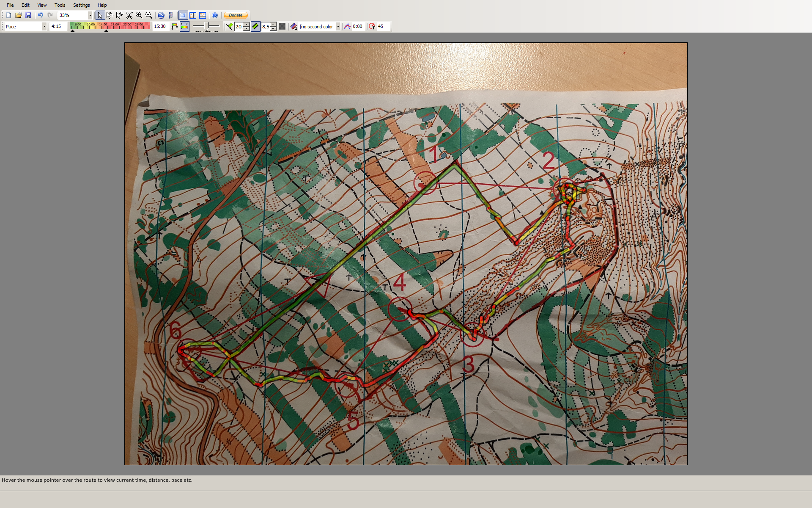Select the pointer tool
The image size is (812, 508).
click(x=100, y=15)
